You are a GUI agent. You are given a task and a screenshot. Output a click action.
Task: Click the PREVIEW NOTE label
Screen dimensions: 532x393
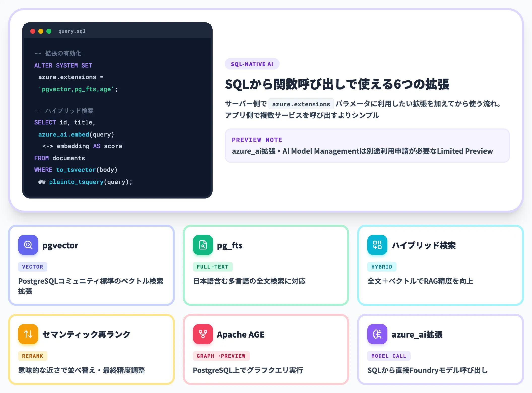pos(257,140)
